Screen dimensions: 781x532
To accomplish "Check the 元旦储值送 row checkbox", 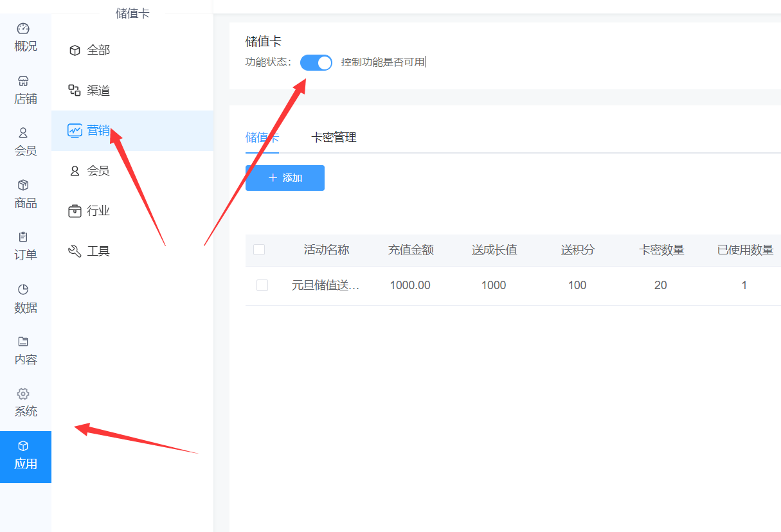I will (x=262, y=285).
